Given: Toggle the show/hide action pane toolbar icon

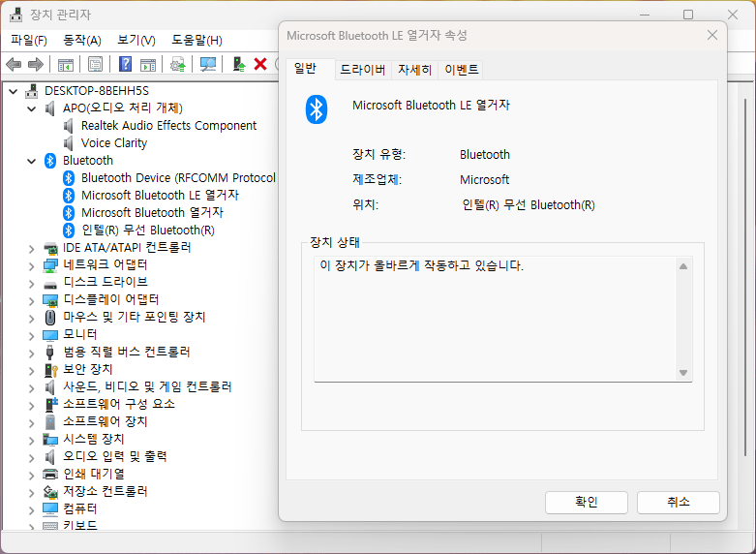Looking at the screenshot, I should coord(148,64).
